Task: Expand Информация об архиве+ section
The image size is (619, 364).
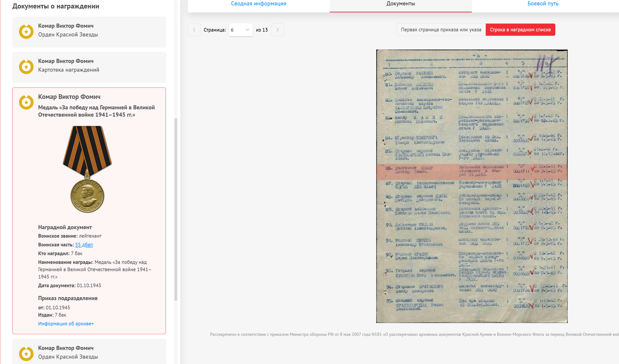Action: [x=66, y=323]
